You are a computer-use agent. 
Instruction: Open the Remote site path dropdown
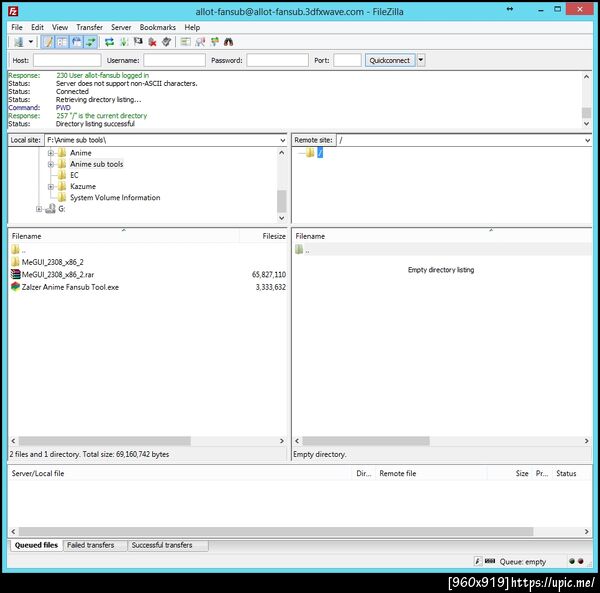[x=587, y=140]
